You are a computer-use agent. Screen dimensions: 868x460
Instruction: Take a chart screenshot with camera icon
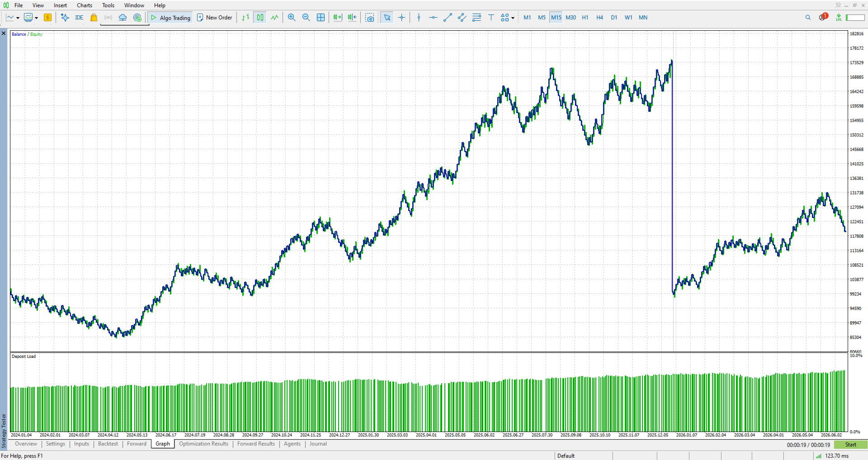[370, 18]
